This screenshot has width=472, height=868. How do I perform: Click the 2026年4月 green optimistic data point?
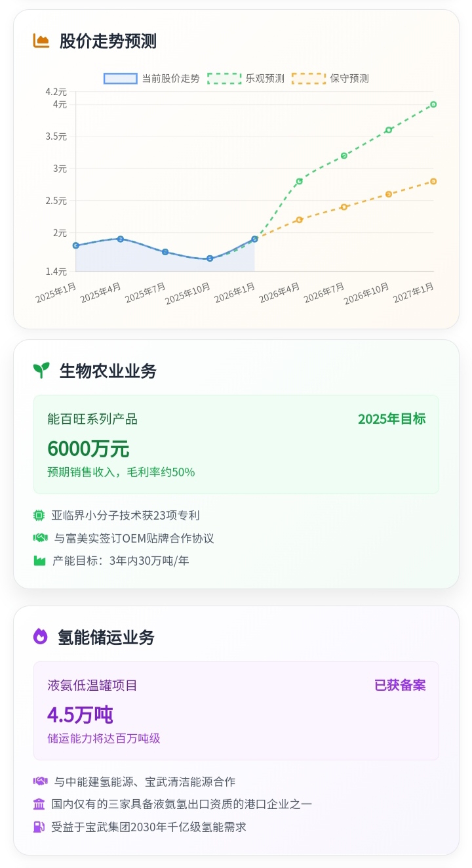pos(300,181)
